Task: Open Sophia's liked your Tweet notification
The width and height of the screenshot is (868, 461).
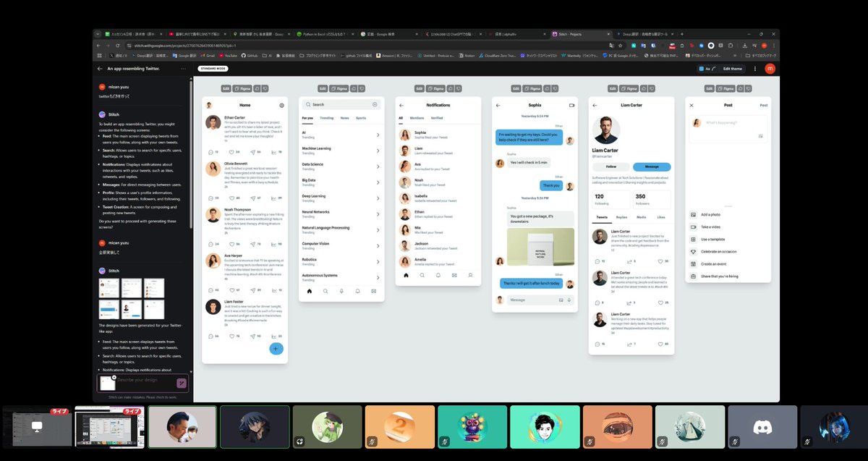Action: [438, 135]
